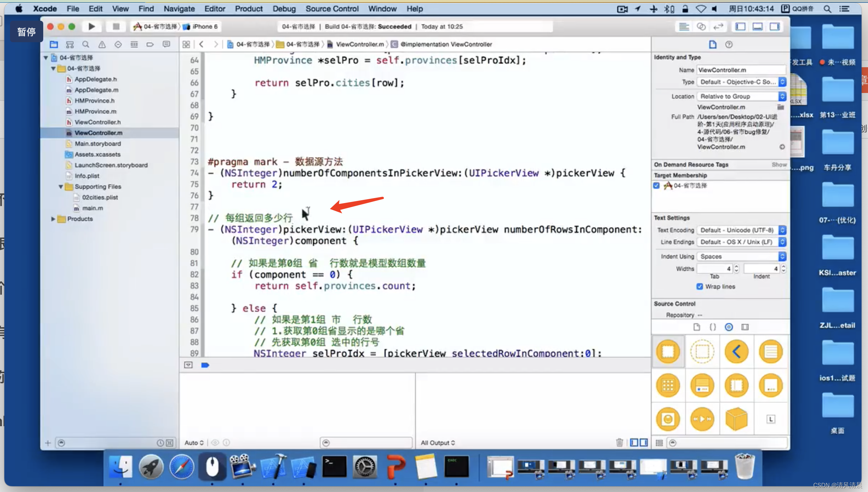
Task: Click ViewController.m in file navigator
Action: click(x=96, y=133)
